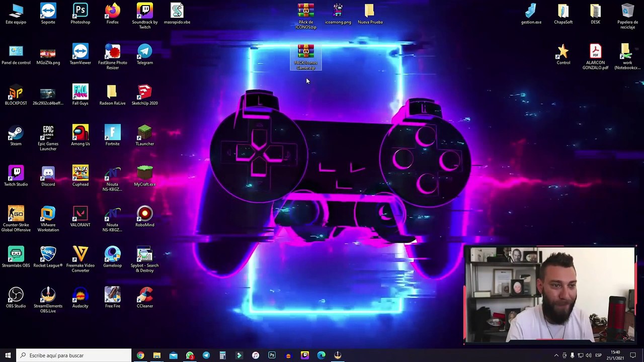This screenshot has height=362, width=644.
Task: Select the VMware Workstation icon
Action: pos(48,219)
